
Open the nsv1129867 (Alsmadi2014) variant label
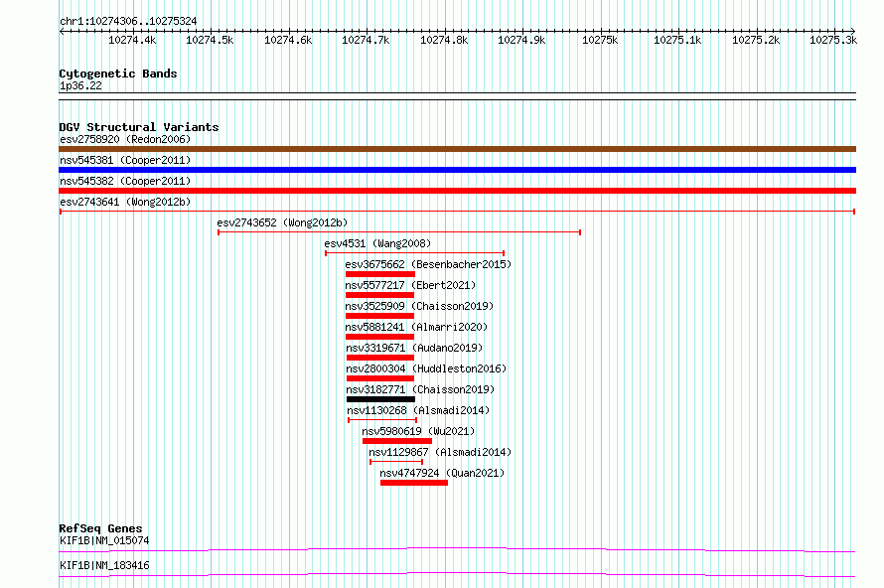[x=440, y=452]
